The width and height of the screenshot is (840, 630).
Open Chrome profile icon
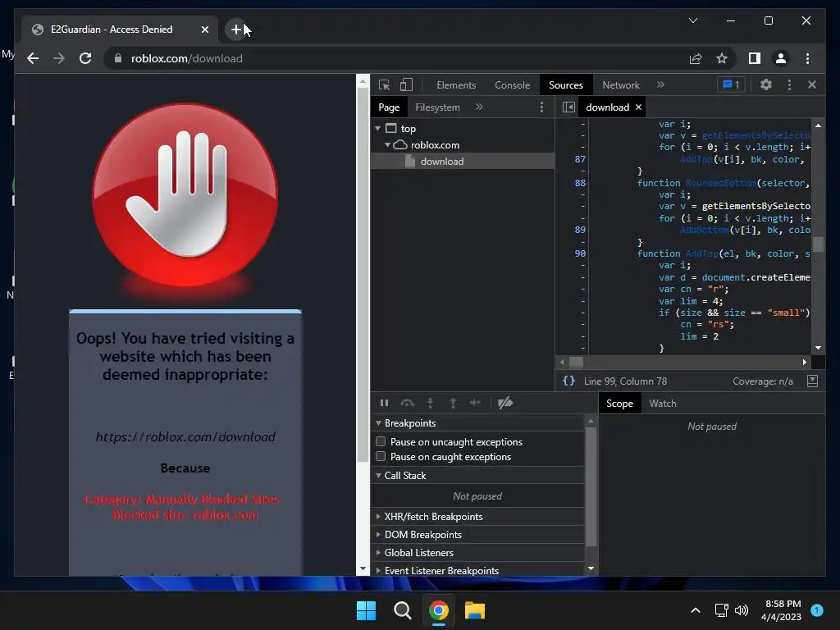pos(781,58)
